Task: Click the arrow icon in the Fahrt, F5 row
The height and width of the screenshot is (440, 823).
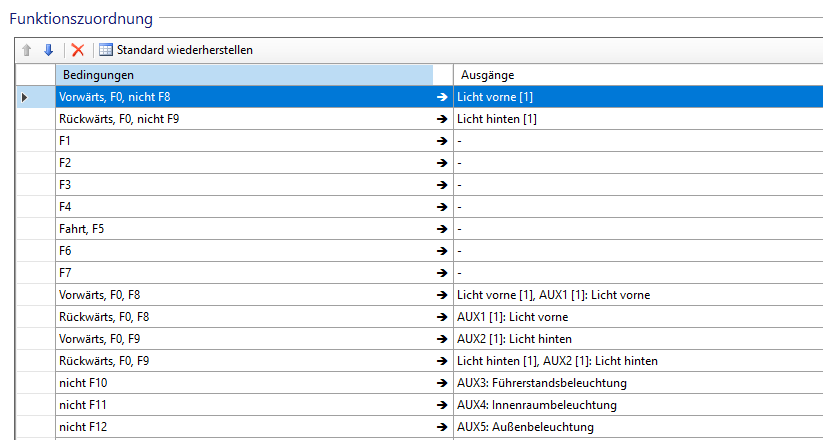Action: coord(442,229)
